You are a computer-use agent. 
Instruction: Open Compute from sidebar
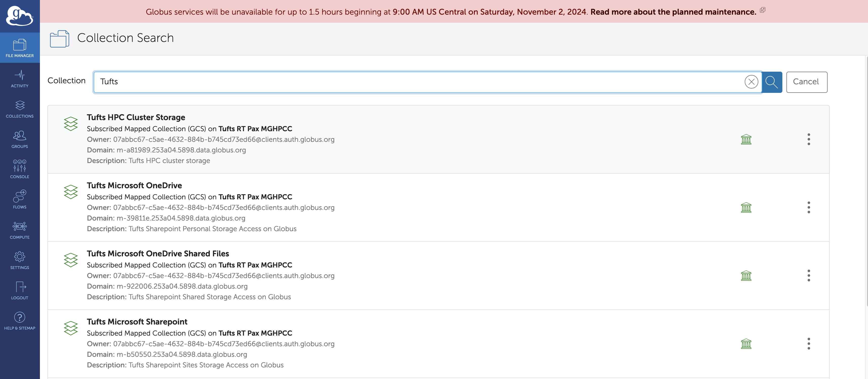tap(19, 230)
